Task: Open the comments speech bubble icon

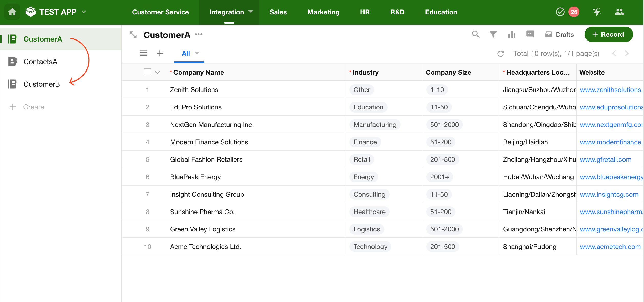Action: (530, 34)
